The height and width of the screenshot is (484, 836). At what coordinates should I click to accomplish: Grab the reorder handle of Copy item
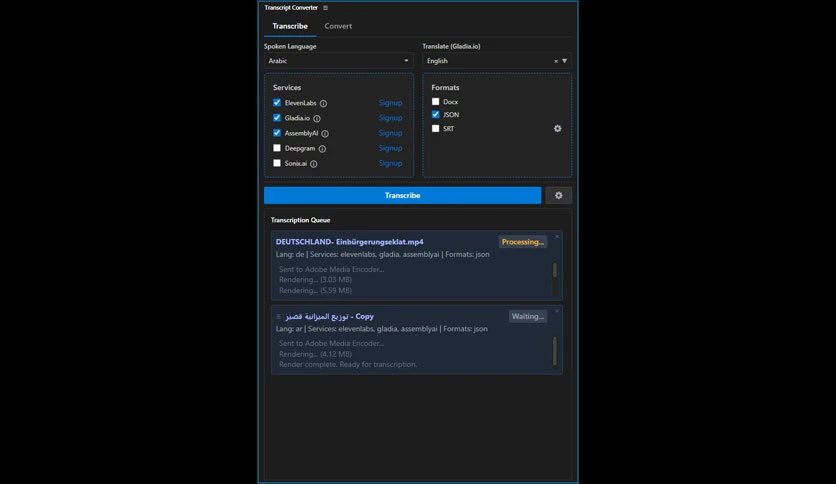click(278, 317)
